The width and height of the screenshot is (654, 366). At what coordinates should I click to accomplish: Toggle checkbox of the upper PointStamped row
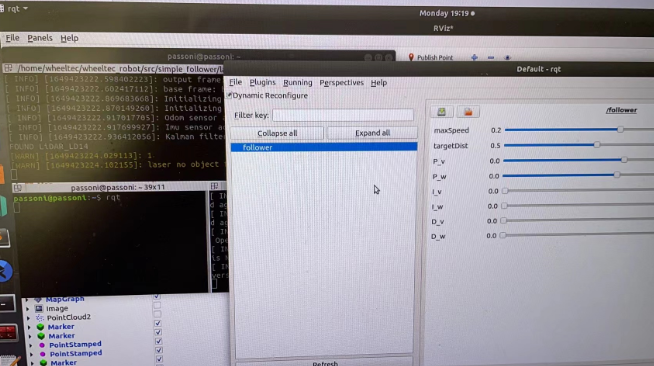pos(158,341)
